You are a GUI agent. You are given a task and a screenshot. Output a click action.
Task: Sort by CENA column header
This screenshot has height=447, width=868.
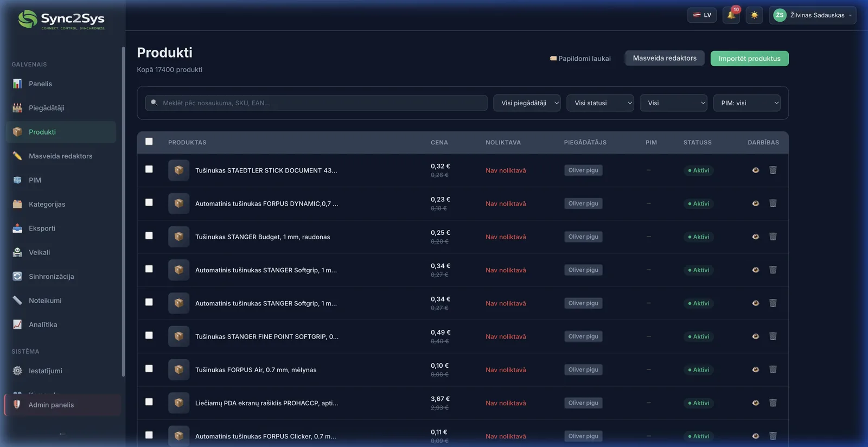[439, 143]
